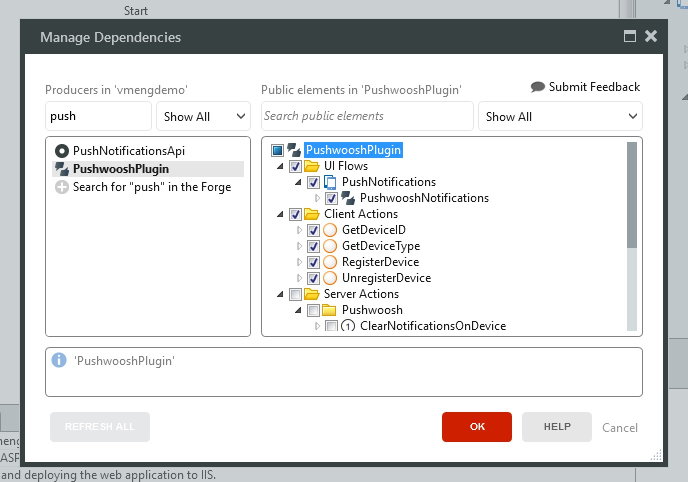
Task: Click the Server Actions folder icon
Action: point(313,294)
